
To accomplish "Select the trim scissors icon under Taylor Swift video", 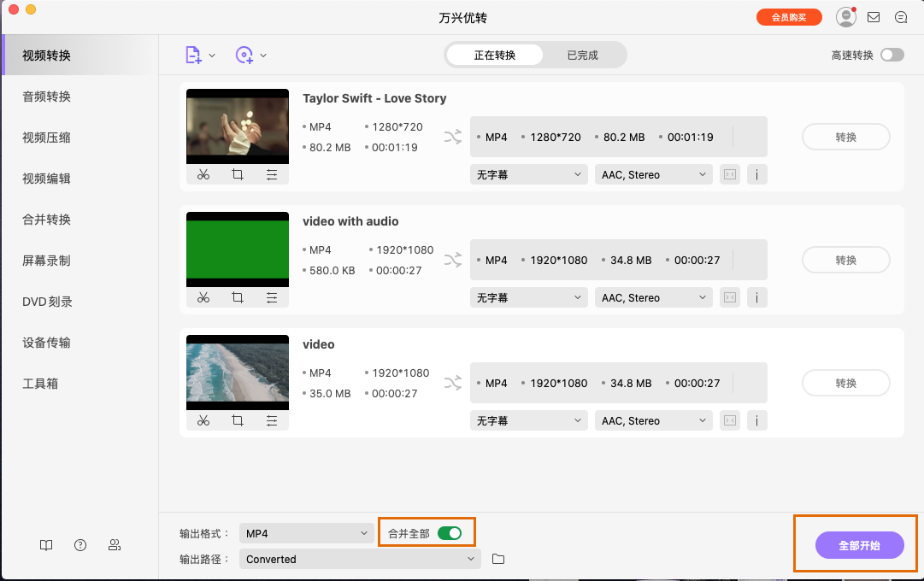I will [x=203, y=174].
